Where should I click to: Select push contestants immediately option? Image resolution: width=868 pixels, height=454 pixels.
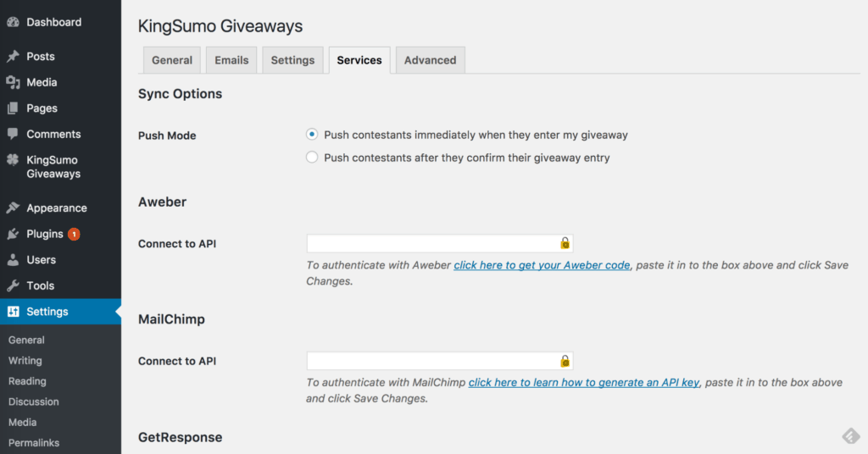312,135
